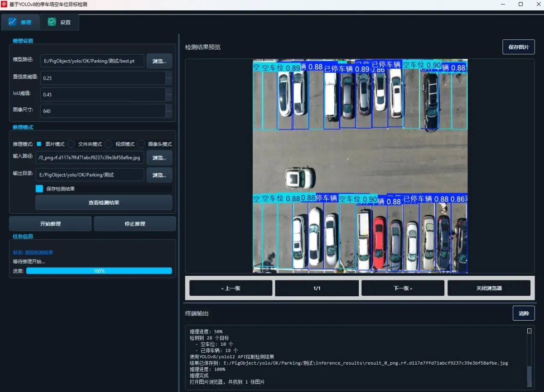Viewport: 544px width, 392px height.
Task: Click the app logo icon in title bar
Action: click(x=4, y=4)
